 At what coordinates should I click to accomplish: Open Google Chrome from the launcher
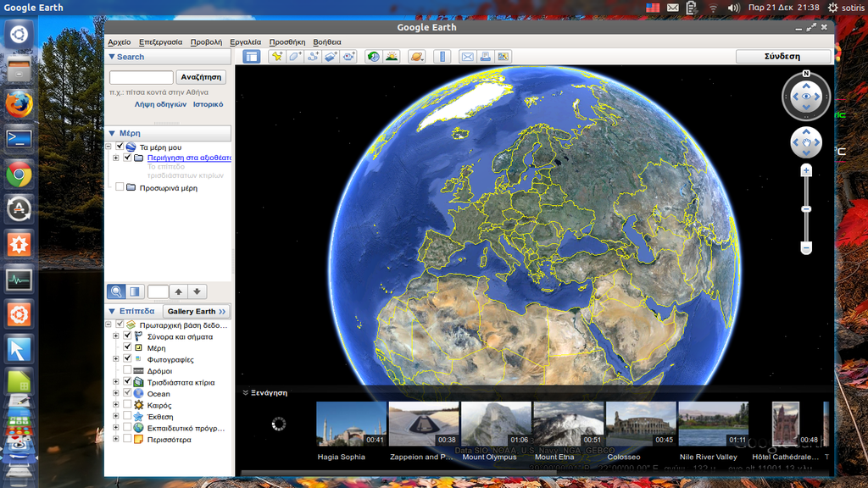click(x=19, y=175)
